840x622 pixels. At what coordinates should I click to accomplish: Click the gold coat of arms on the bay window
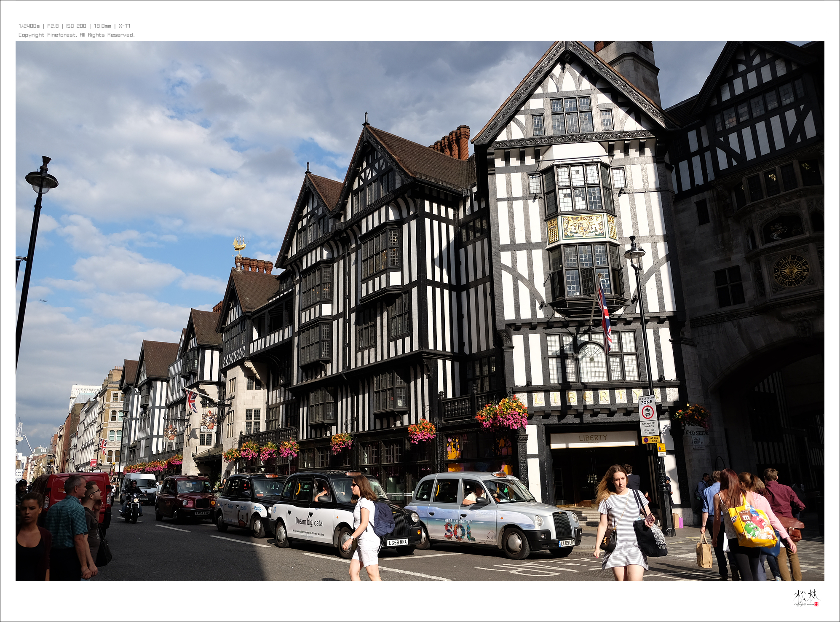point(583,227)
